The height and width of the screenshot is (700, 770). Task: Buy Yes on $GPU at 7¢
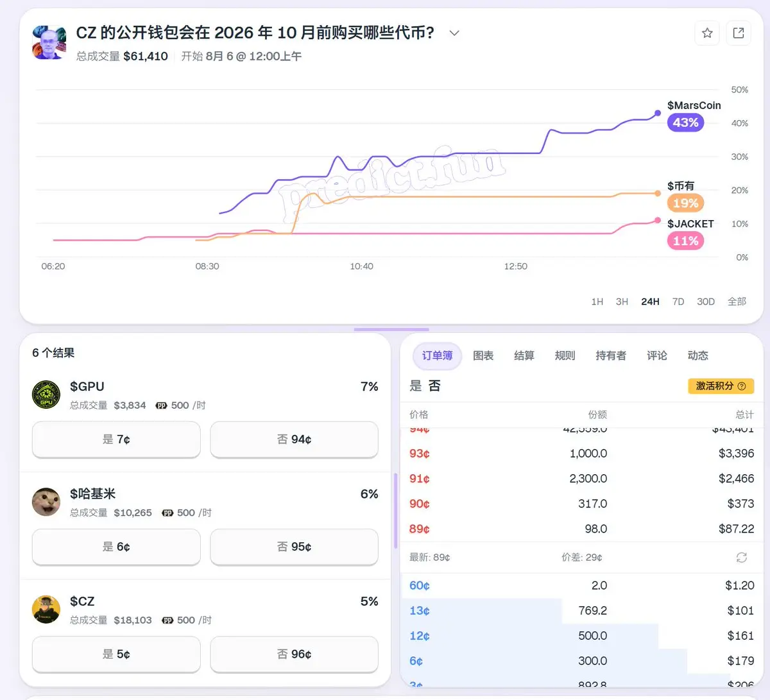[116, 440]
